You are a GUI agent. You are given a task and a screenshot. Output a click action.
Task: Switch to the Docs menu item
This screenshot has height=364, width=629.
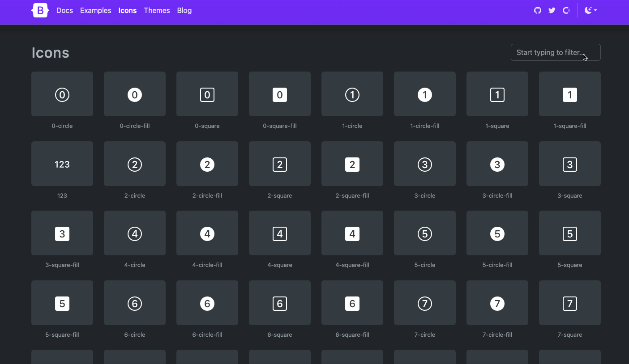pyautogui.click(x=64, y=10)
